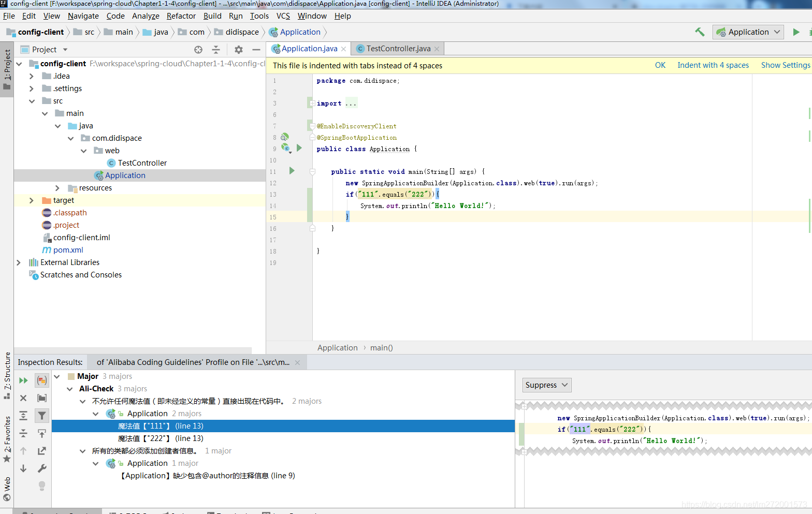Expand External Libraries node
Viewport: 812px width, 514px height.
point(19,262)
